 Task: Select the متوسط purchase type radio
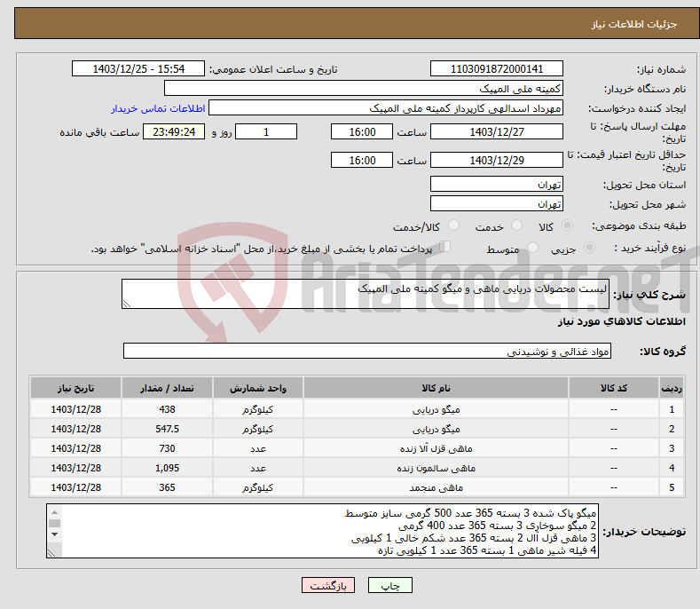[x=532, y=247]
